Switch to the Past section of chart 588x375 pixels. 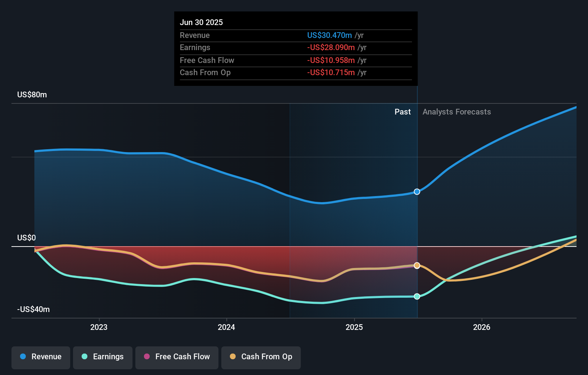coord(403,112)
